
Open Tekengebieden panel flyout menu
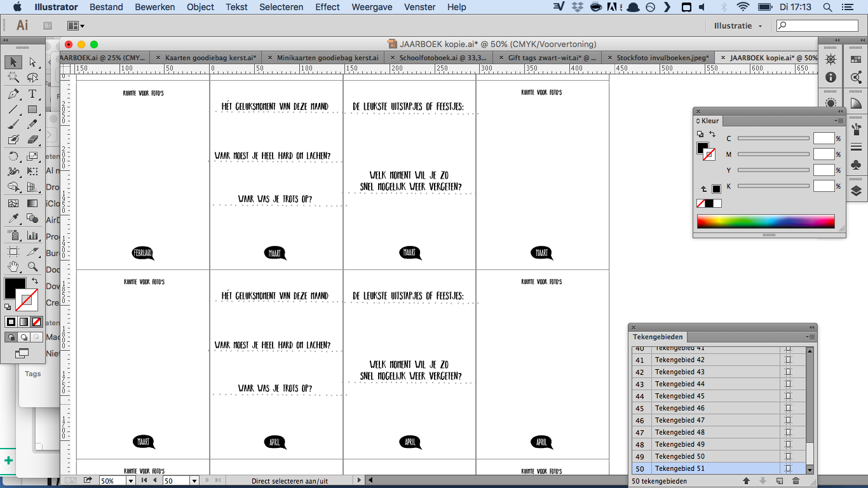click(810, 337)
